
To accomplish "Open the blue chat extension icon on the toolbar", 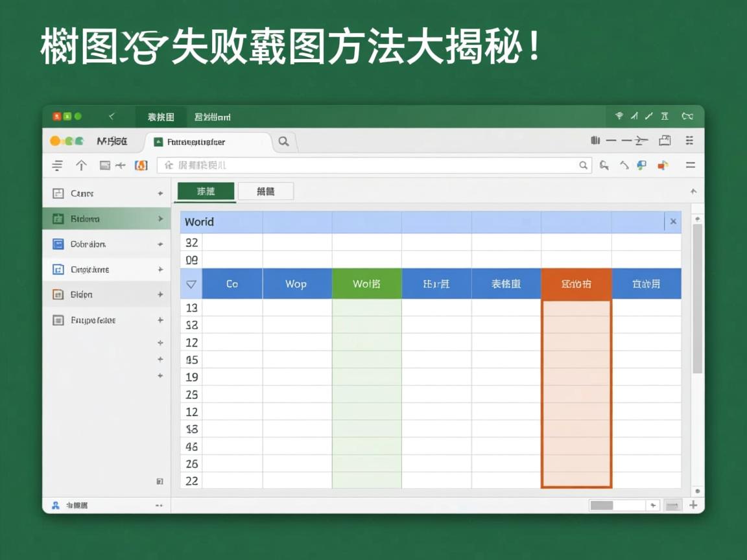I will coord(641,165).
